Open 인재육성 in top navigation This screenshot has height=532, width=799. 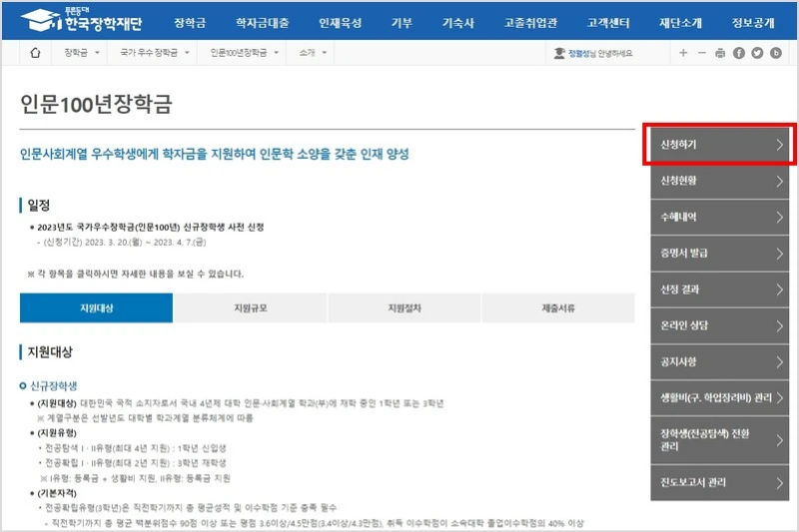pos(340,23)
